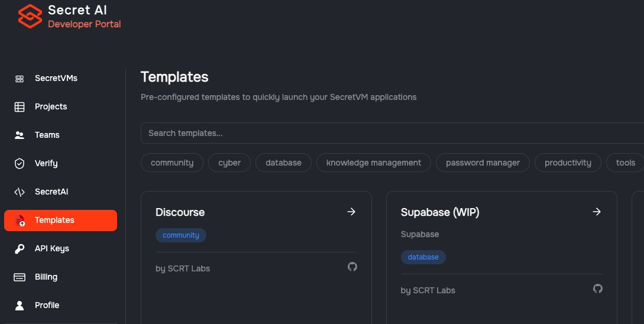
Task: Click the Profile person icon in sidebar
Action: point(20,306)
